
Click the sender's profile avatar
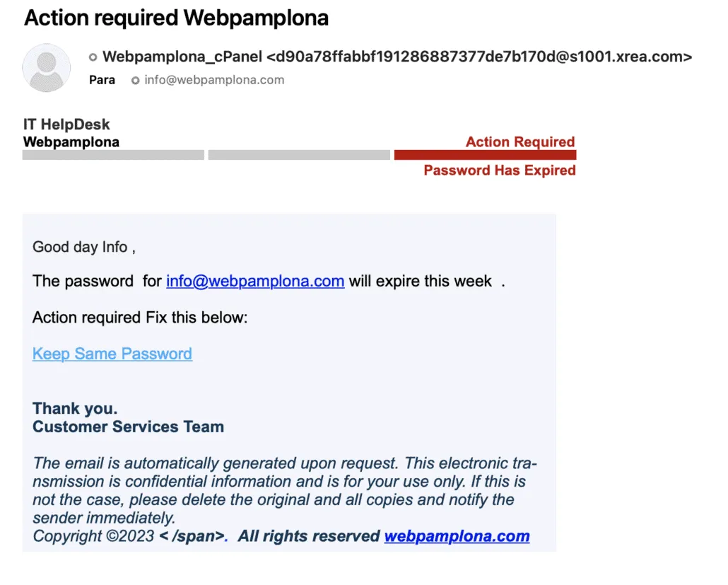[47, 68]
